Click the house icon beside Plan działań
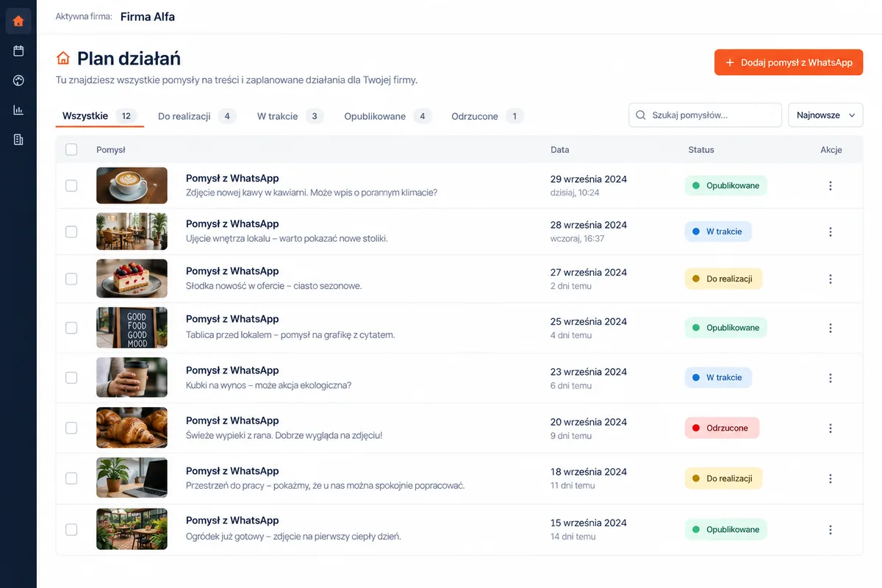The height and width of the screenshot is (588, 882). [x=63, y=58]
